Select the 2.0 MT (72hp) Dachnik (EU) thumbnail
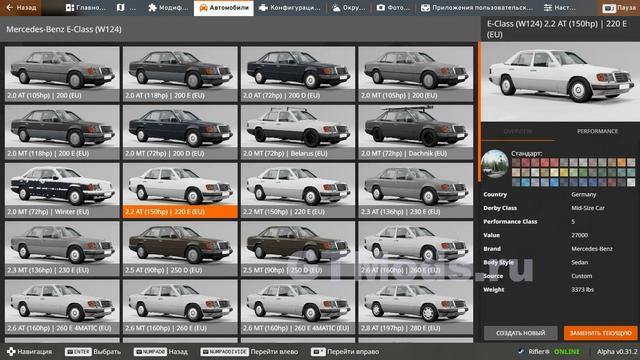640x360 pixels. pyautogui.click(x=416, y=132)
